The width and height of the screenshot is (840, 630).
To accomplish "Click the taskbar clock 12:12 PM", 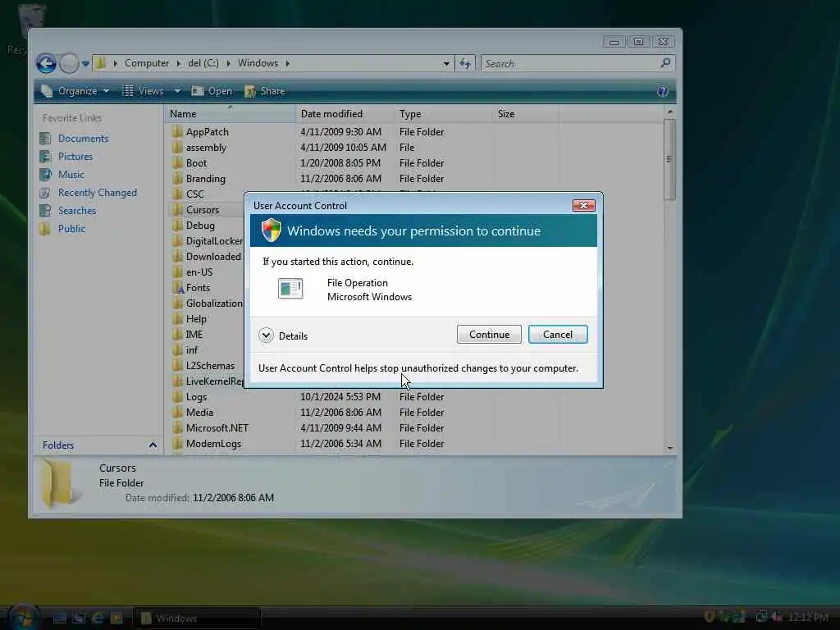I will click(x=808, y=618).
